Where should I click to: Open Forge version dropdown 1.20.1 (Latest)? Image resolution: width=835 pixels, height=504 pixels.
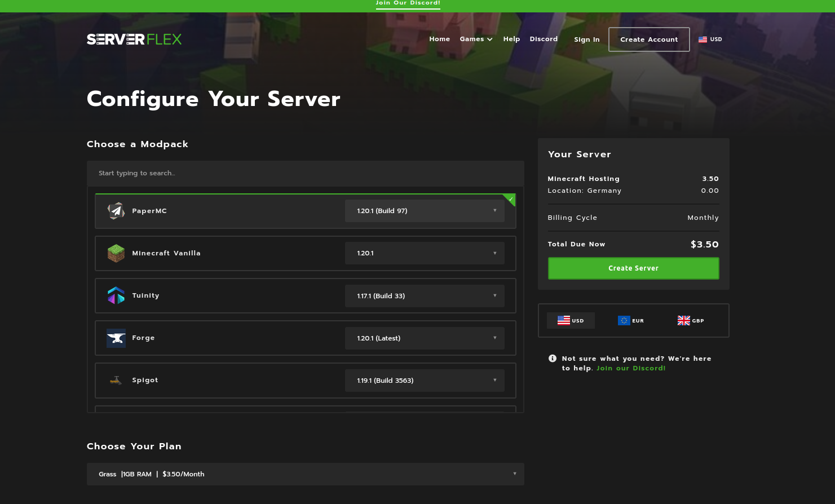pyautogui.click(x=425, y=338)
